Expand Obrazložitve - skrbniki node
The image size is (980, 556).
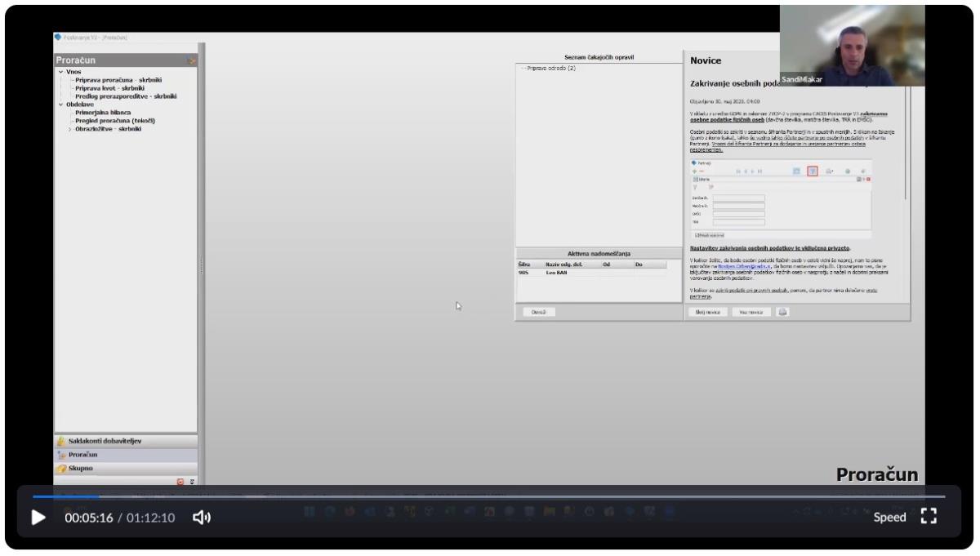click(69, 129)
